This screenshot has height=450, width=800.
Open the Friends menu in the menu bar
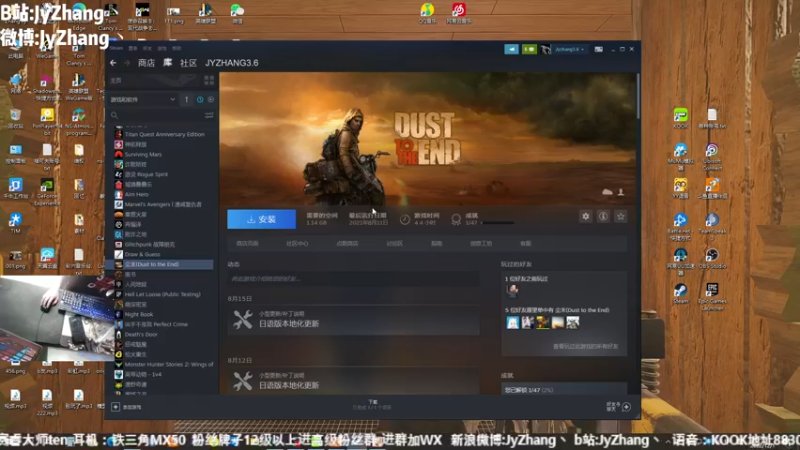tap(147, 48)
